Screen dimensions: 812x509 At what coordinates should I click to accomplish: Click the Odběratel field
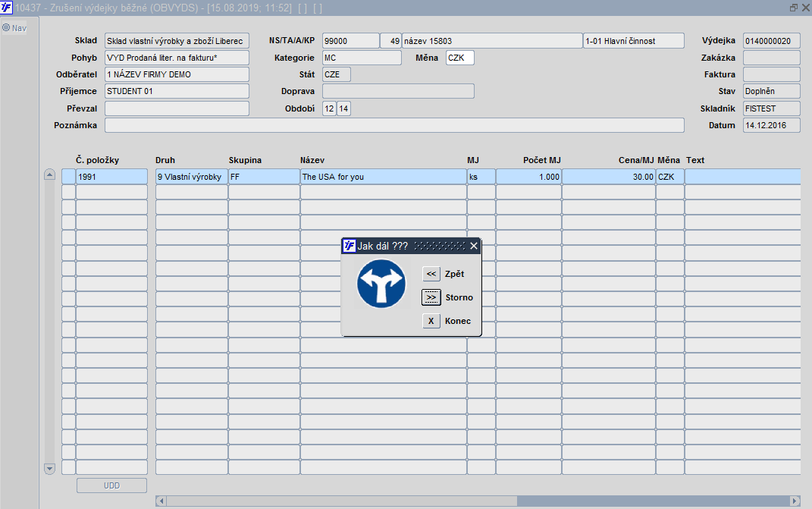[x=177, y=74]
